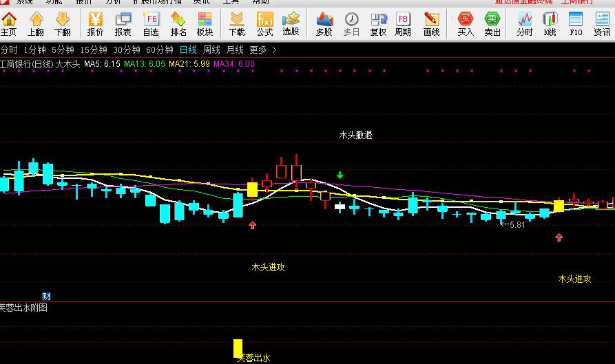Select the 月线 monthly period tab

(x=235, y=50)
